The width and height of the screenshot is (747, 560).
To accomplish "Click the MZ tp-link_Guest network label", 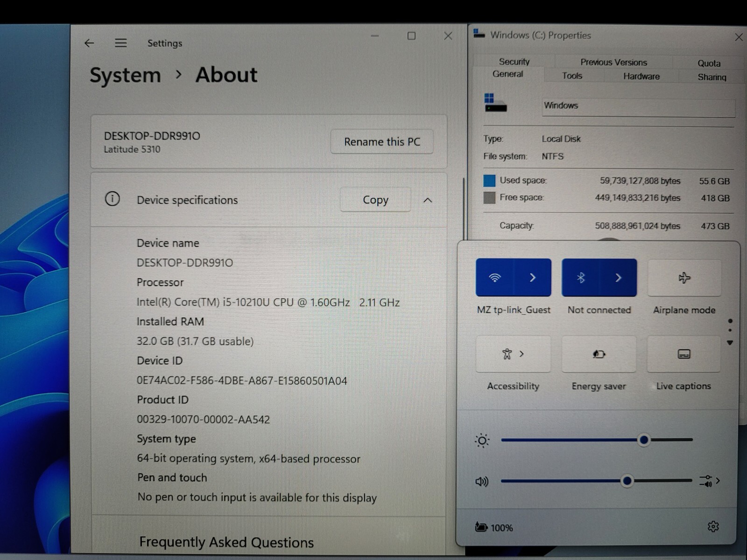I will pyautogui.click(x=514, y=310).
